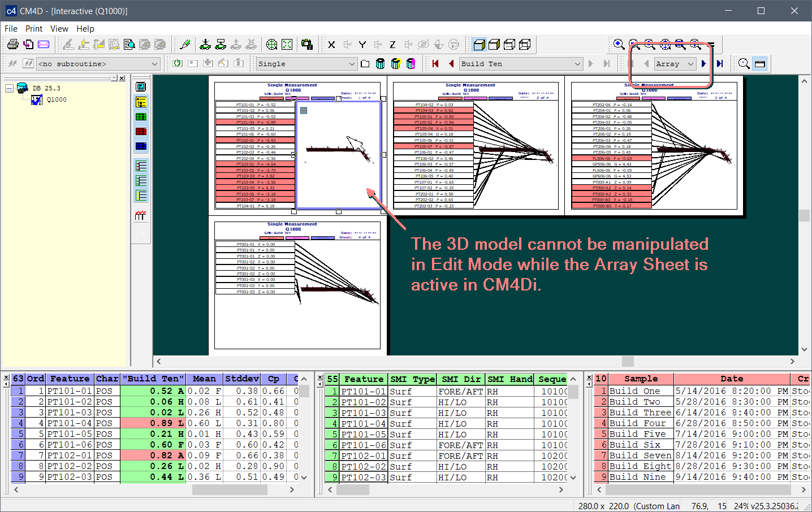This screenshot has width=812, height=512.
Task: Toggle the yellow tree panel button
Action: (141, 102)
